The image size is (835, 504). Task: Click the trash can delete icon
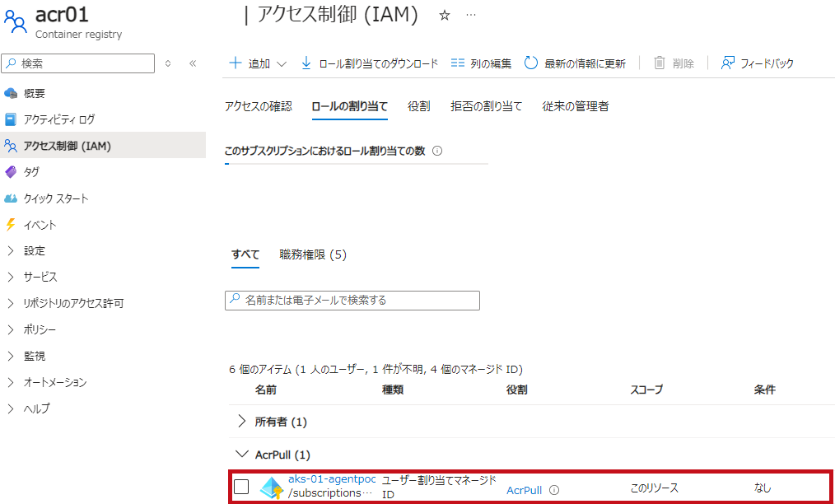click(660, 63)
